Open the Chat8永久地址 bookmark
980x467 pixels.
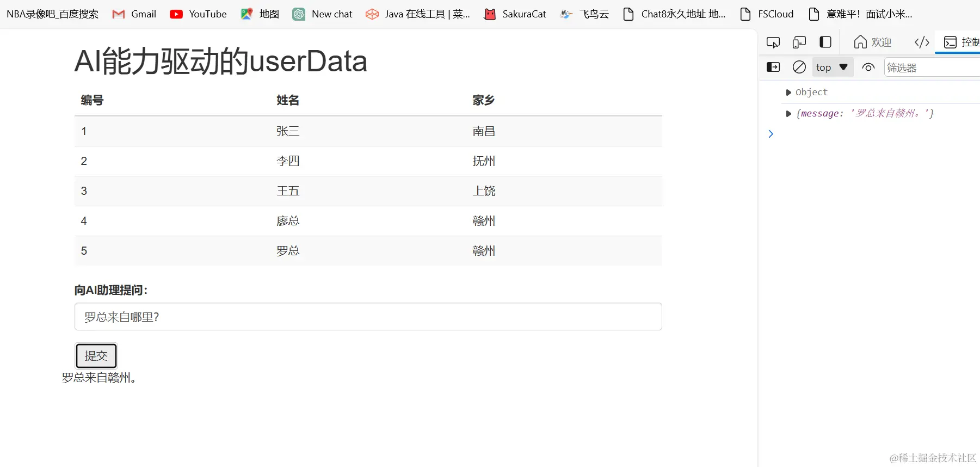point(674,14)
